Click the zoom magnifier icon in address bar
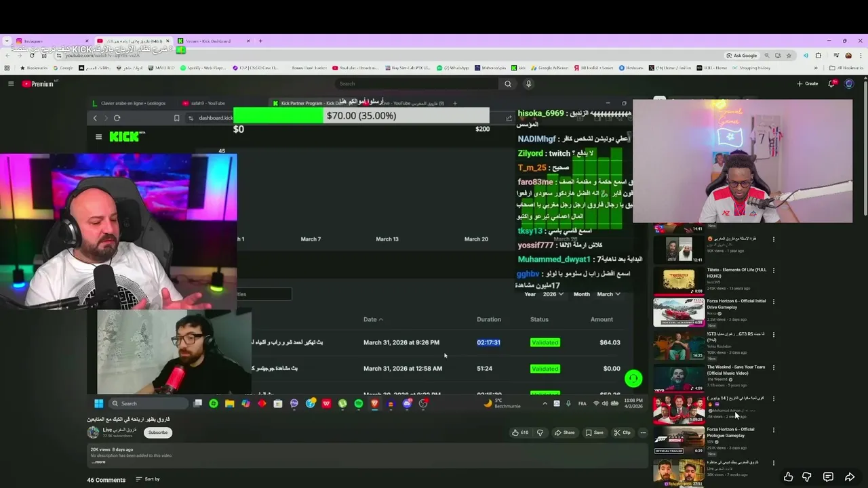Screen dimensions: 868x488 point(767,56)
